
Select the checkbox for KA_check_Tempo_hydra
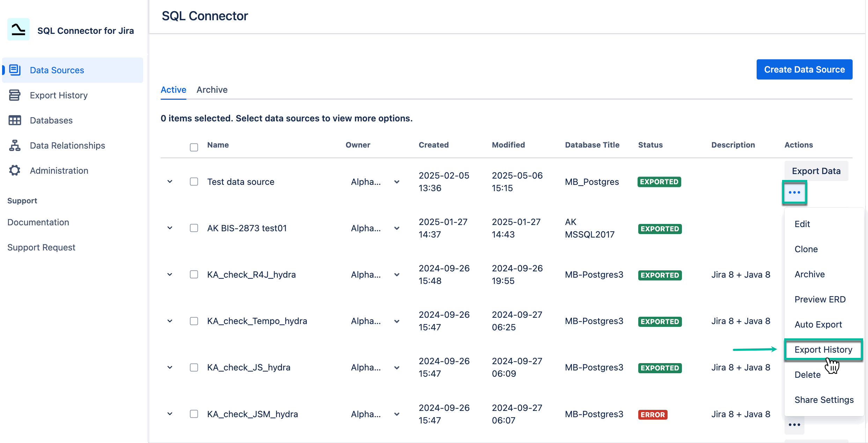(194, 321)
